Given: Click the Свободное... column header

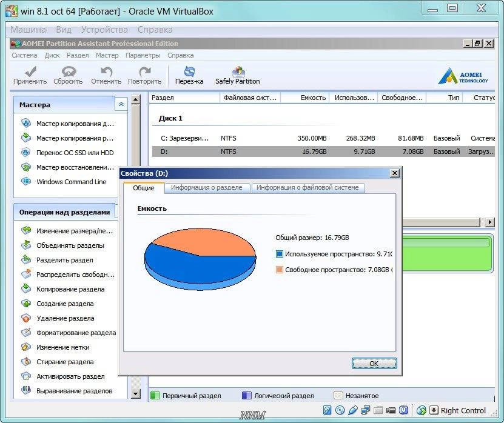Looking at the screenshot, I should (402, 98).
